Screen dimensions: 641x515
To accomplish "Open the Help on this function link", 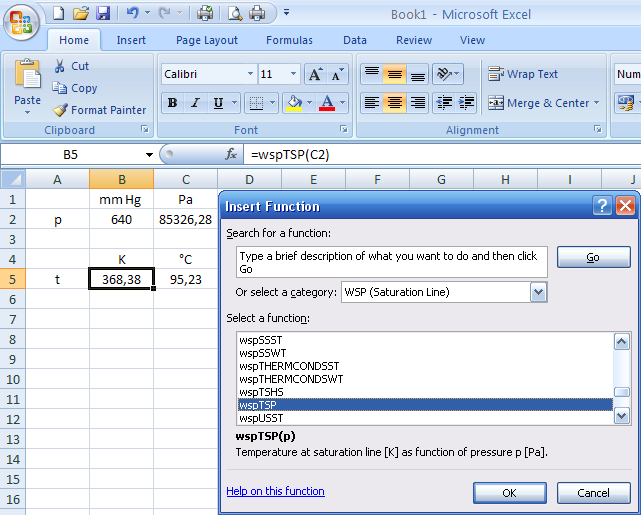I will coord(276,491).
